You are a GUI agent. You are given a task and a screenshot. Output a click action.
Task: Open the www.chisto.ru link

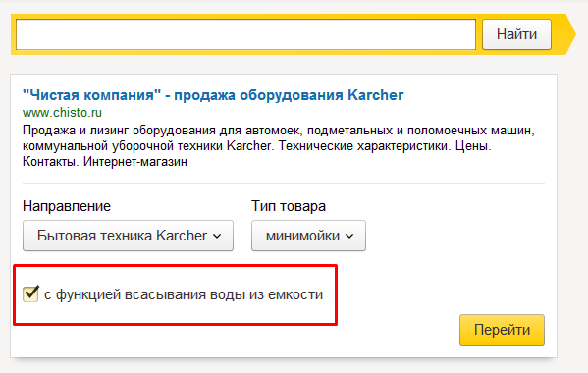62,113
